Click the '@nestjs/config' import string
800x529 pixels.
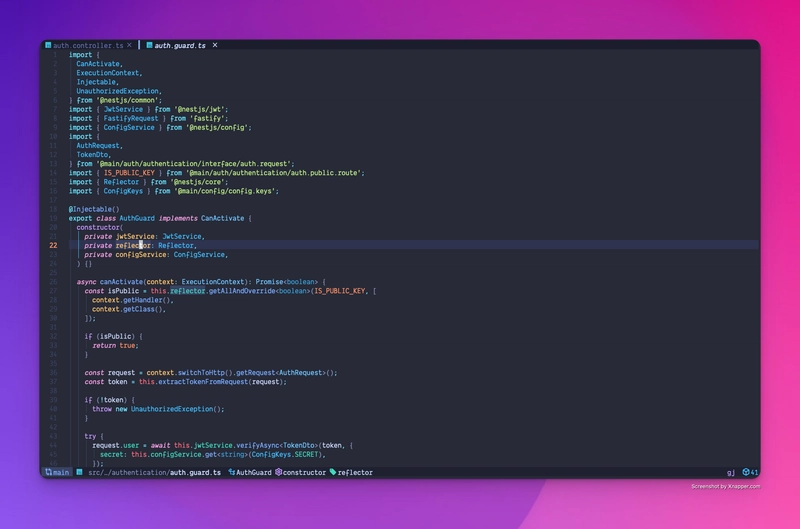[x=217, y=128]
